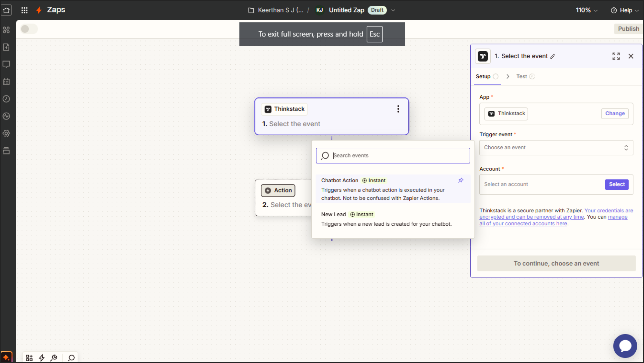Select the Chatbot Action trigger event
Screen dimensions: 644x363
coord(393,189)
